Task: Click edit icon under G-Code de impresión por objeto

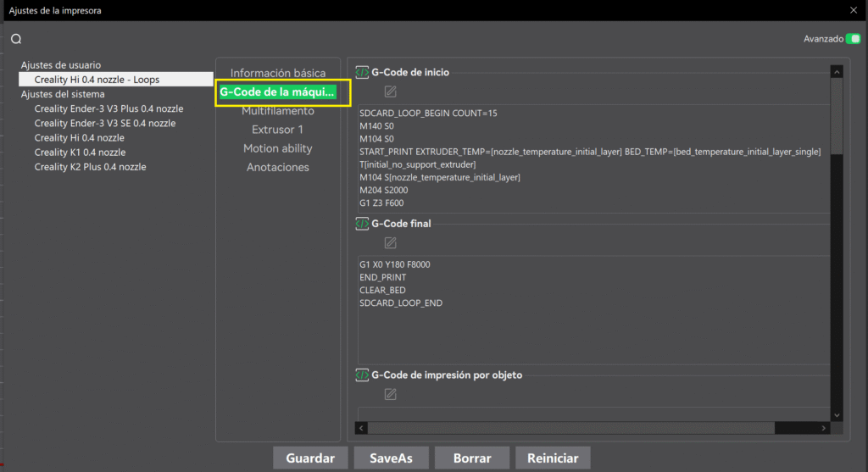Action: click(390, 394)
